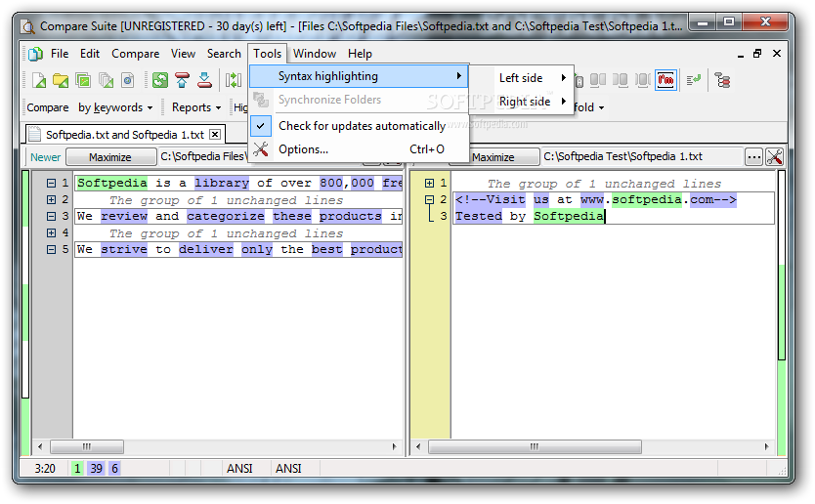
Task: Click document icon on Softpedia.txt tab
Action: click(34, 134)
